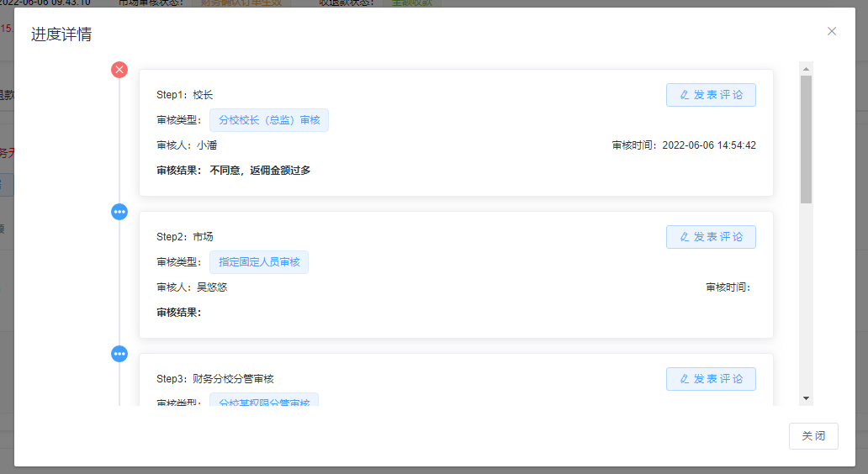Click the blue pending icon beside Step2
Viewport: 868px width, 474px height.
coord(119,212)
